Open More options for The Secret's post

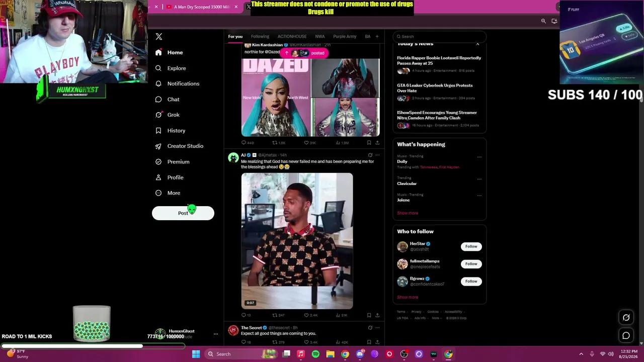377,328
